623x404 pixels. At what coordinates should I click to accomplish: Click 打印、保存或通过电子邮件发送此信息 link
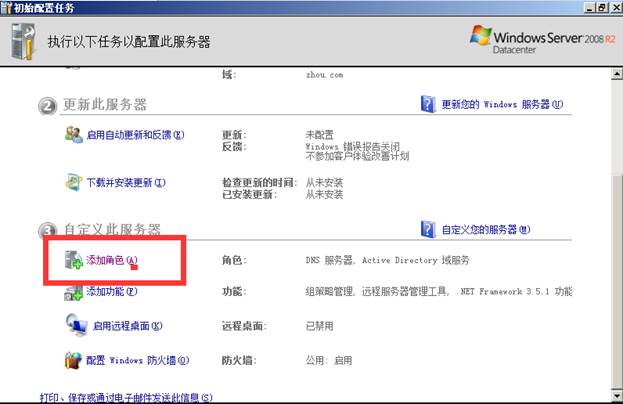click(125, 397)
